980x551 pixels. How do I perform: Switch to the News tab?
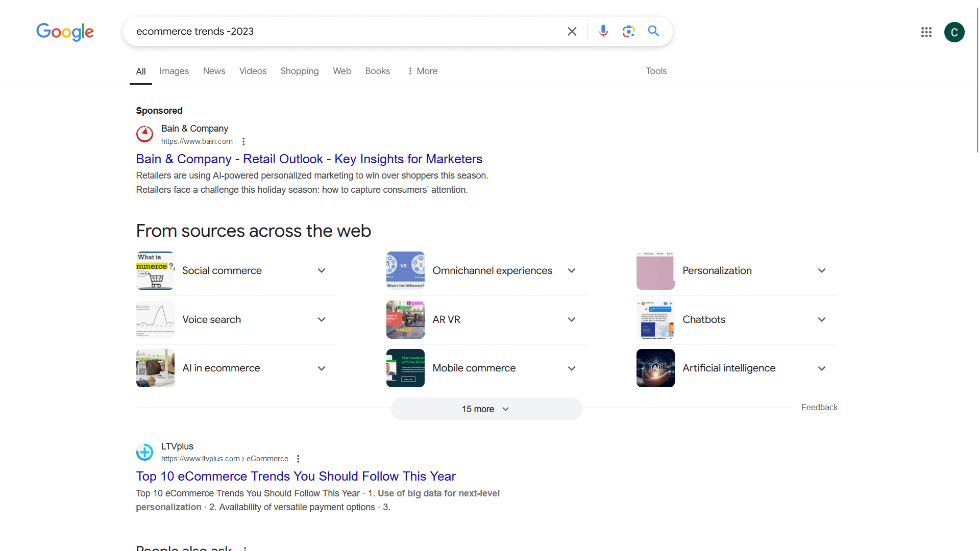coord(214,71)
